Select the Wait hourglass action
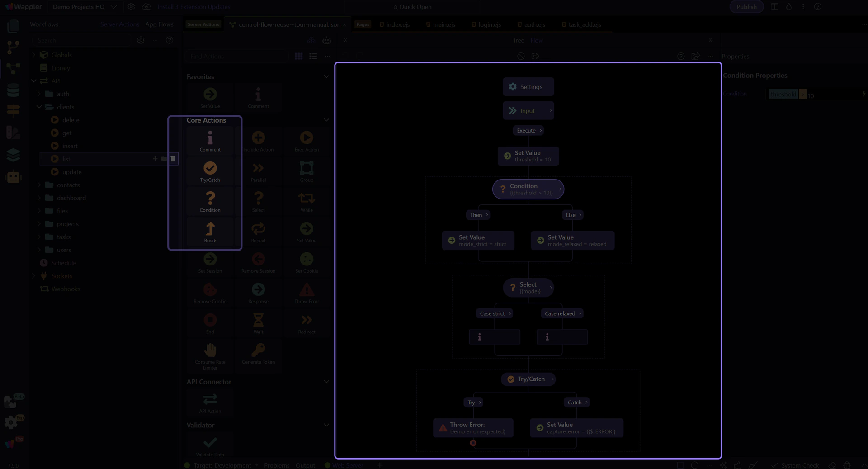The height and width of the screenshot is (469, 868). (258, 323)
